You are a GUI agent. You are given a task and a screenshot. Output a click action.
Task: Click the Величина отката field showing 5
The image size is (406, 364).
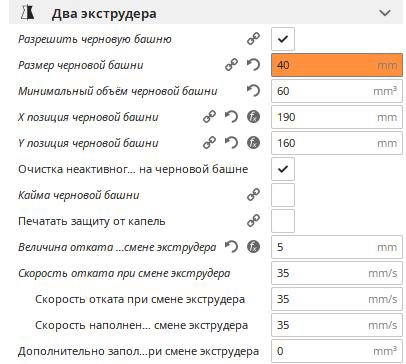337,247
